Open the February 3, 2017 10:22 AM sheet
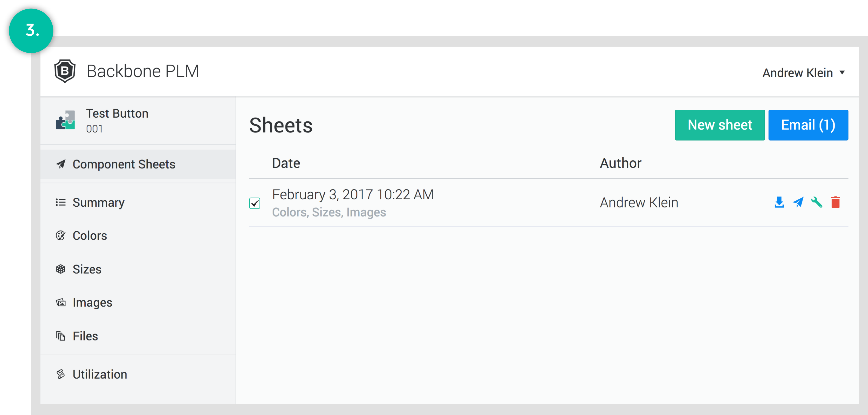The image size is (868, 415). (353, 195)
